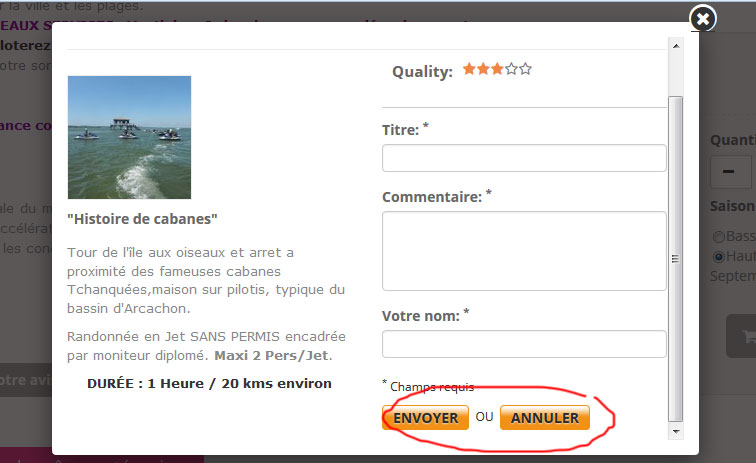Screen dimensions: 756x463
Task: Decrease quantity with minus button
Action: [x=730, y=172]
